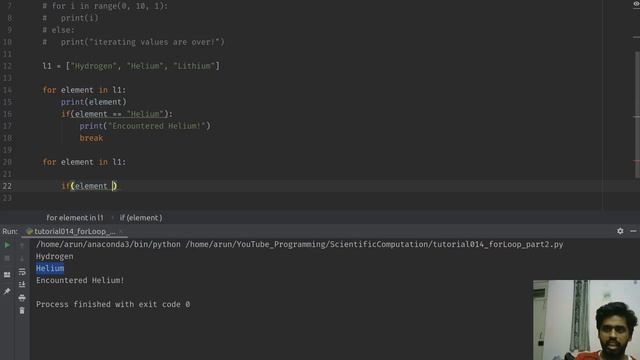Place the cursor in 'print(element)' on line 15
The width and height of the screenshot is (640, 360).
coord(94,102)
